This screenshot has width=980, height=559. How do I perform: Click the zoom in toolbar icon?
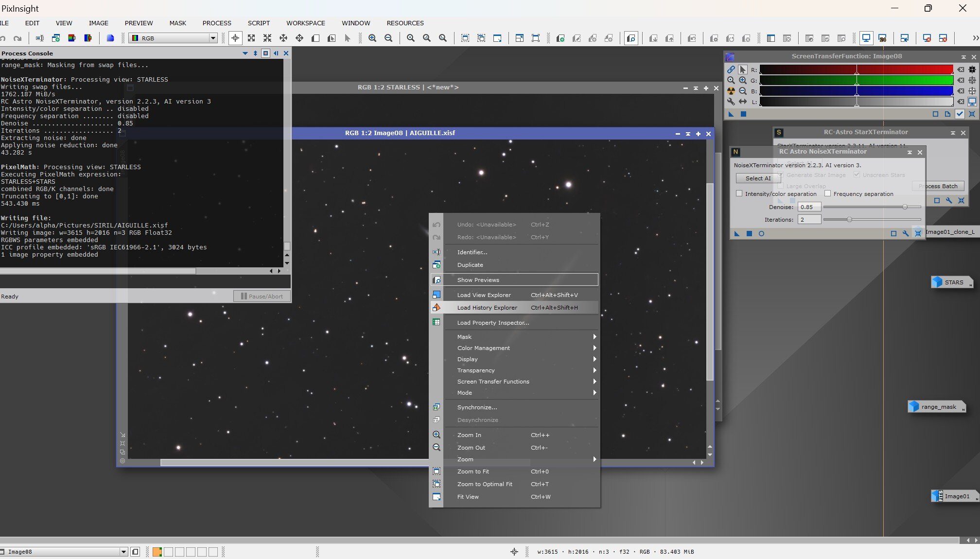[x=372, y=38]
